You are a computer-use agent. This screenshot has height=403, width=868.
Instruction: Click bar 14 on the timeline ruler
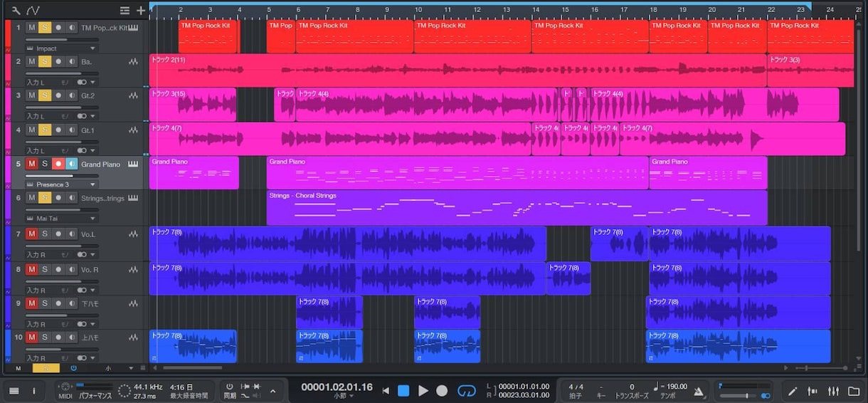point(535,9)
